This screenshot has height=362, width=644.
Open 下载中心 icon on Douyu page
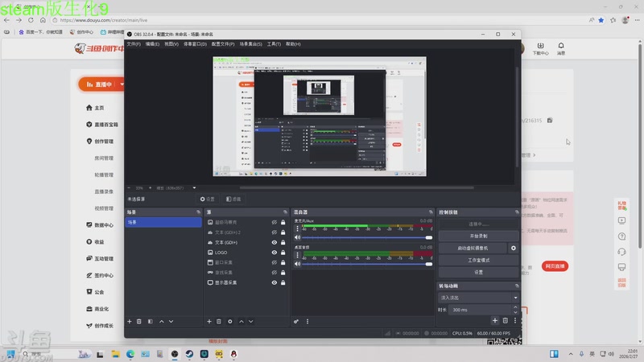[540, 48]
